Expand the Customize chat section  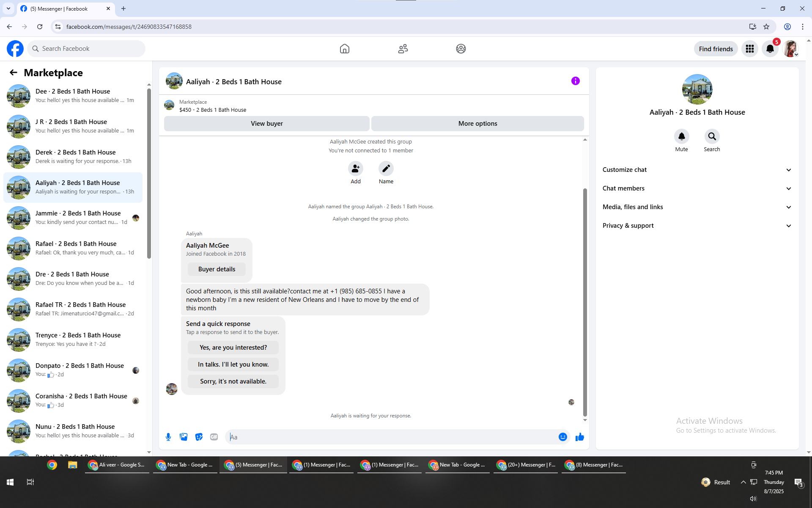coord(697,170)
